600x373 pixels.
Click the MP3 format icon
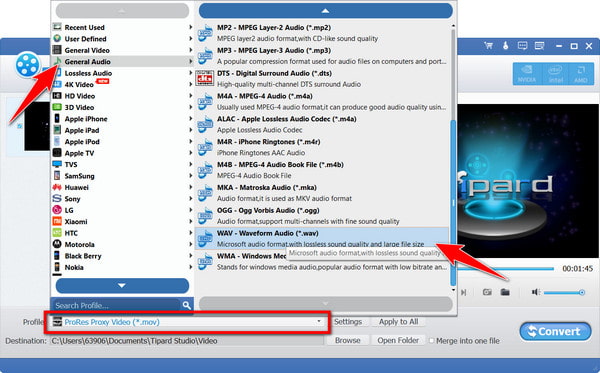click(x=205, y=56)
